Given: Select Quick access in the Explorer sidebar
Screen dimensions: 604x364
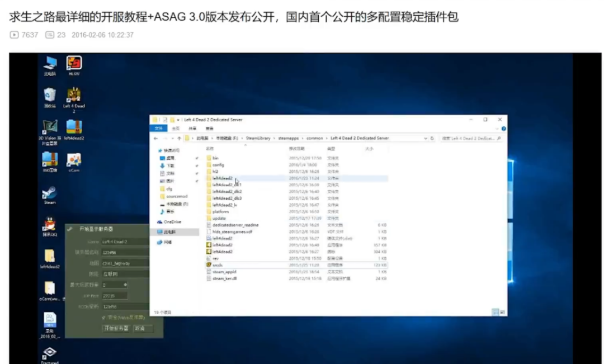Looking at the screenshot, I should pos(169,150).
